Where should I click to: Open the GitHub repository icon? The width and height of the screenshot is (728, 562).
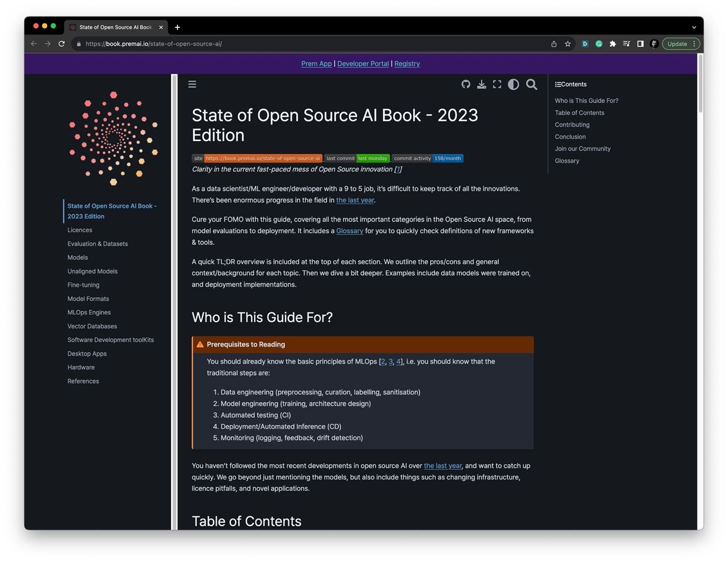(466, 84)
